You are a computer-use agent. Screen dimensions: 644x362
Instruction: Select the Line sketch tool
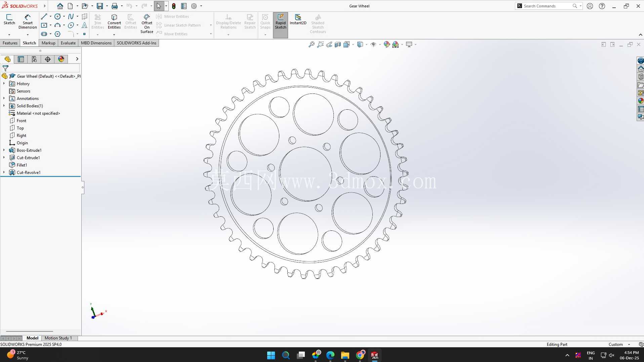click(44, 16)
